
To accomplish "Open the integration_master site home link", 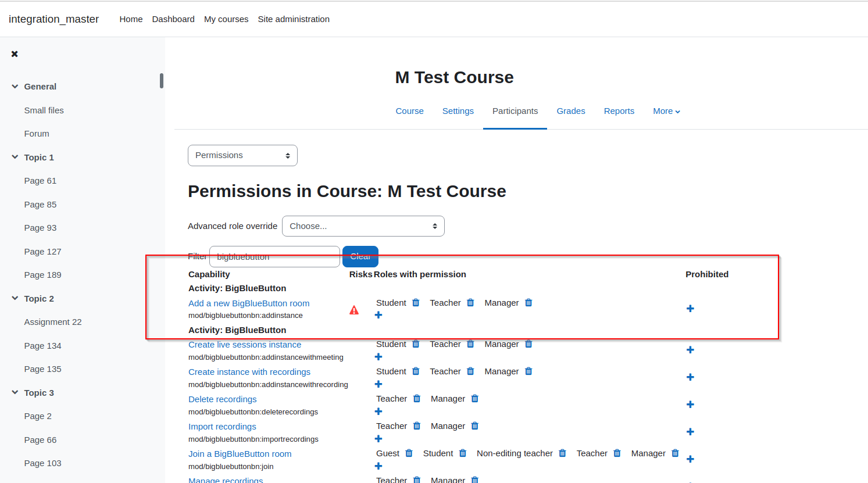I will coord(53,19).
